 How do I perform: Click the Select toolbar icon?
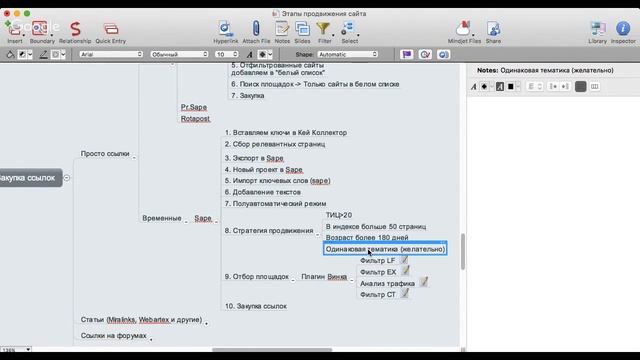[x=348, y=29]
